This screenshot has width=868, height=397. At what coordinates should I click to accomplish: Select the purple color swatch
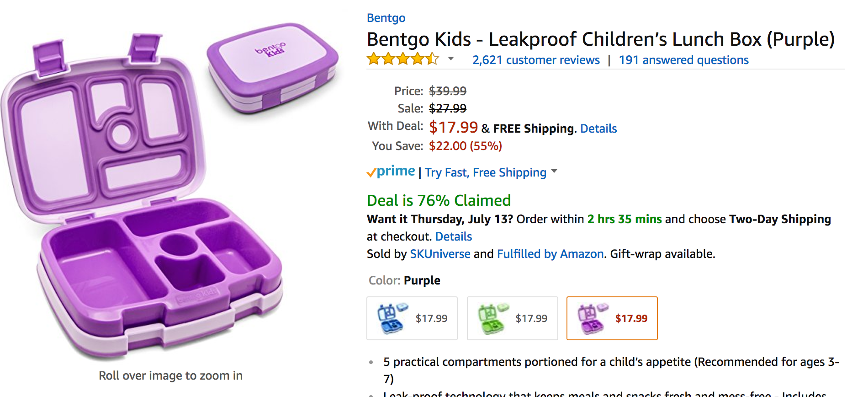tap(612, 318)
